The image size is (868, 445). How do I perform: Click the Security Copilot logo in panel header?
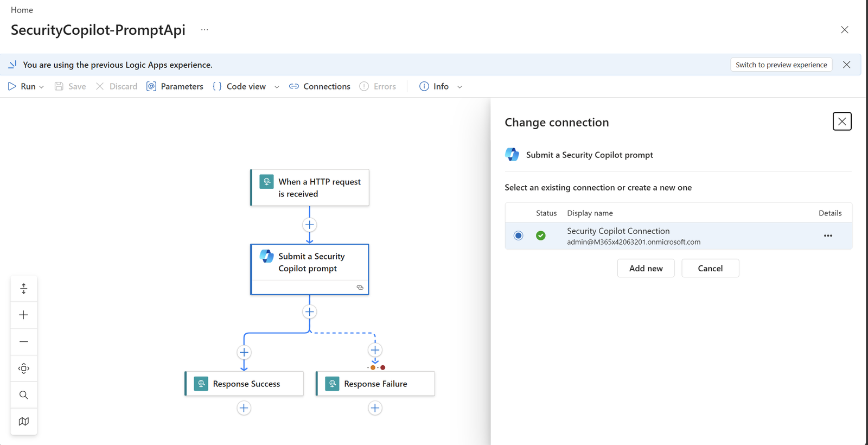(512, 155)
